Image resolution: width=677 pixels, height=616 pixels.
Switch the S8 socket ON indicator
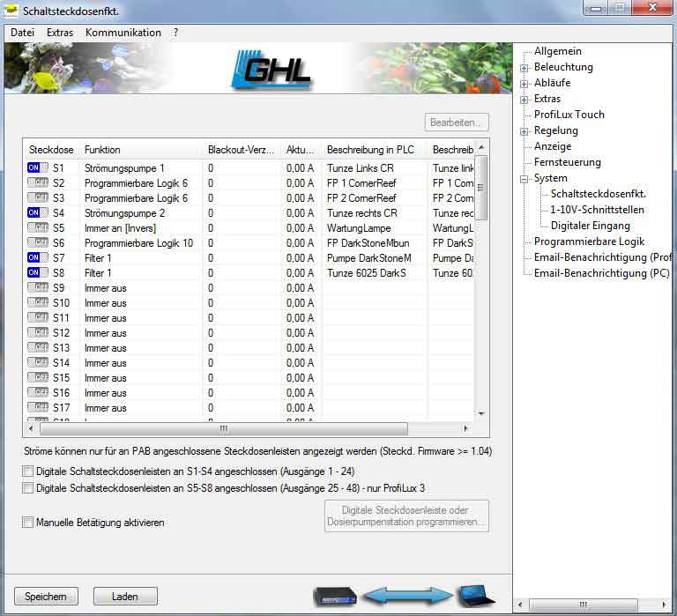pyautogui.click(x=38, y=272)
